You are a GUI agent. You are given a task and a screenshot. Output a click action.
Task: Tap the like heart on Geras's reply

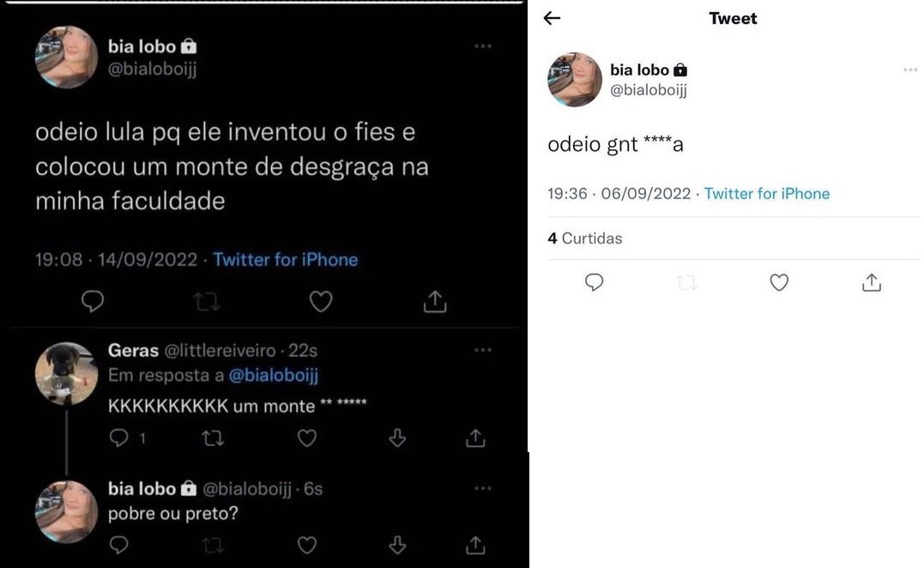pos(306,438)
